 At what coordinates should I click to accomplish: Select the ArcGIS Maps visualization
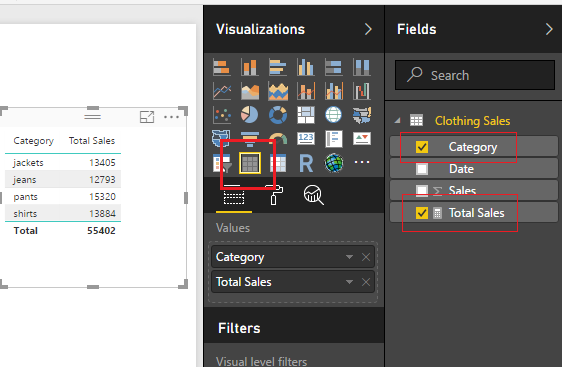coord(334,163)
